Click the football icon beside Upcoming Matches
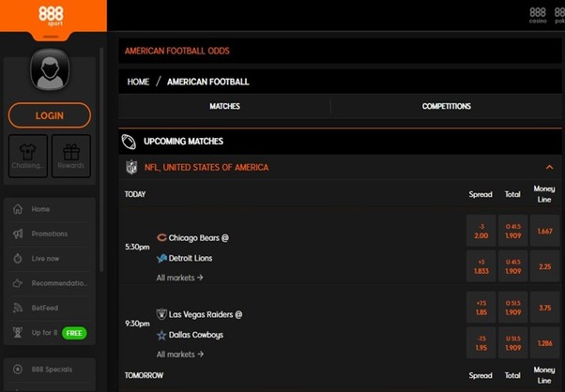 [x=129, y=142]
